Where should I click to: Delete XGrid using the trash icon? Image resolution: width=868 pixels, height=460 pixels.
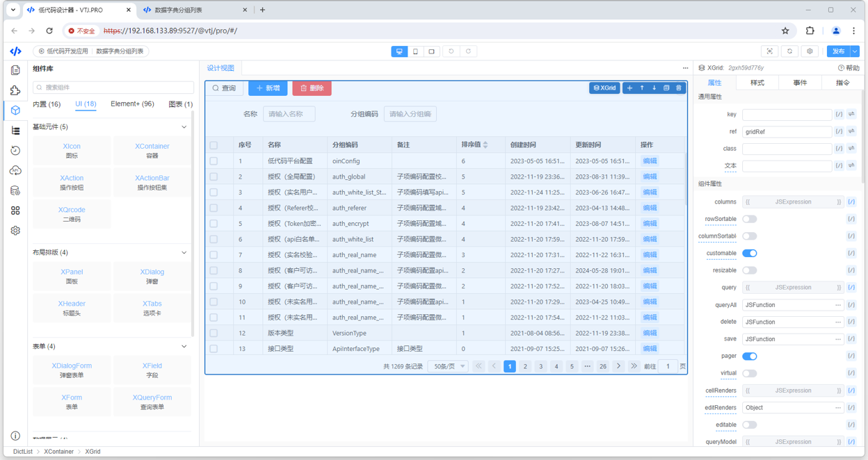click(x=679, y=88)
